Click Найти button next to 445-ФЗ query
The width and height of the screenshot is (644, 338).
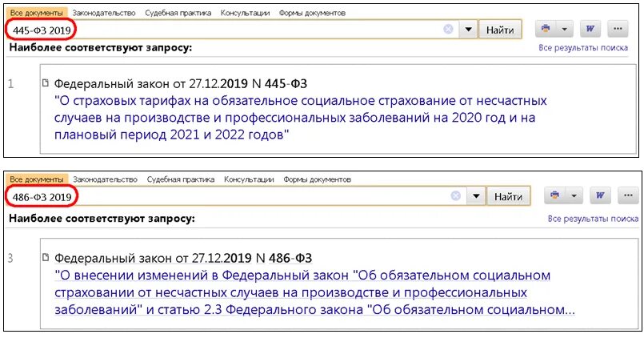500,30
